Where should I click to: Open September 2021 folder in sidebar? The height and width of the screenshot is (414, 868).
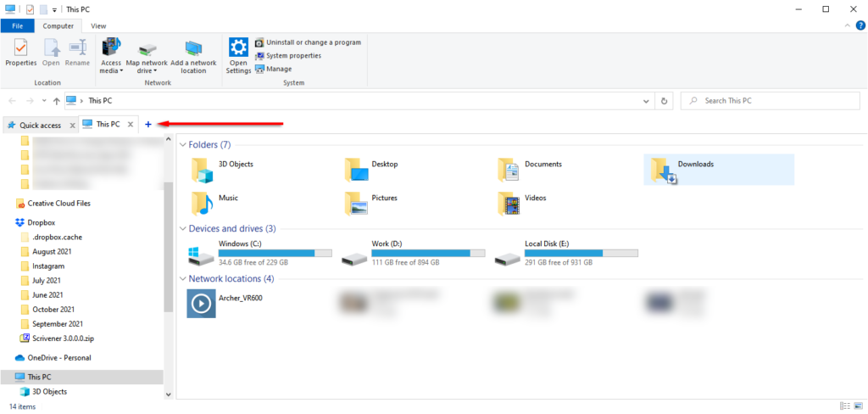tap(52, 324)
